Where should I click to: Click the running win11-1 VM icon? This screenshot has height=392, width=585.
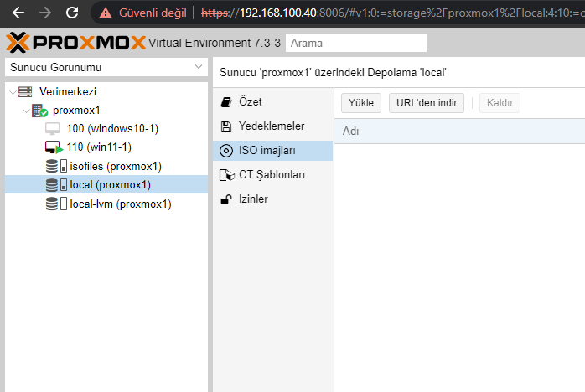point(54,147)
